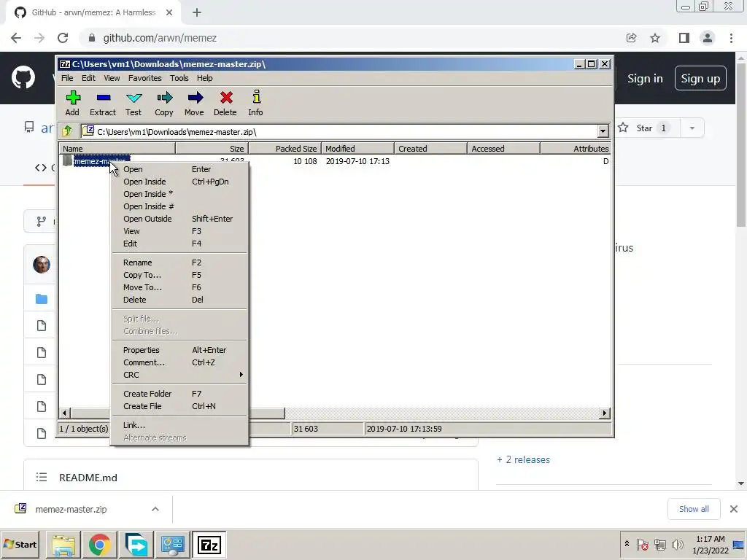Click the red Delete toolbar icon

coord(225,103)
